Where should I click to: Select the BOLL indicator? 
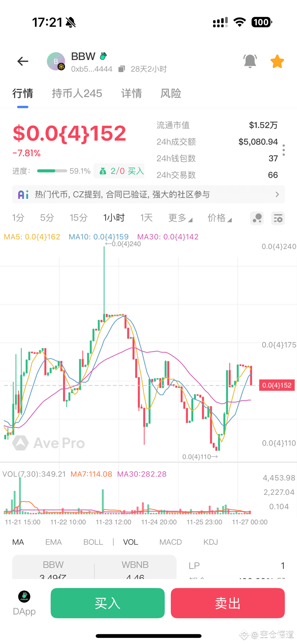click(x=93, y=542)
